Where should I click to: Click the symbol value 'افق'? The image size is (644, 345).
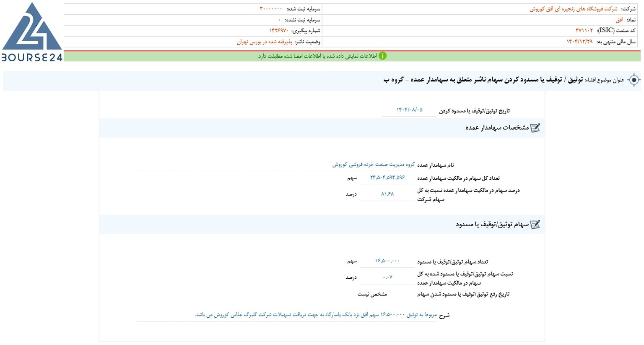coord(619,20)
